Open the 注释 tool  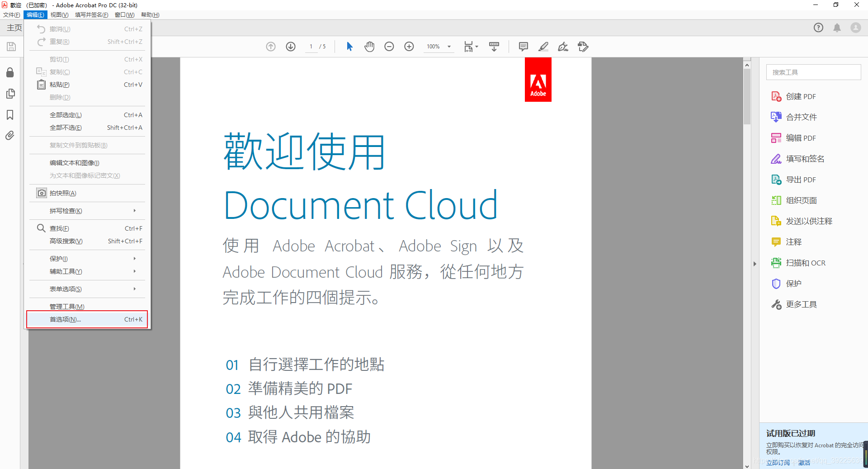click(x=786, y=242)
